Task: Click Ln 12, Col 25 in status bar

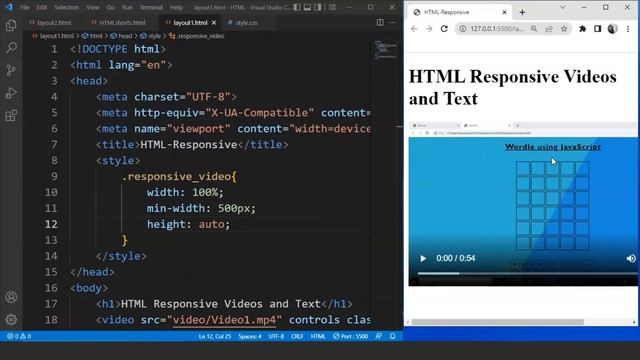Action: tap(215, 336)
